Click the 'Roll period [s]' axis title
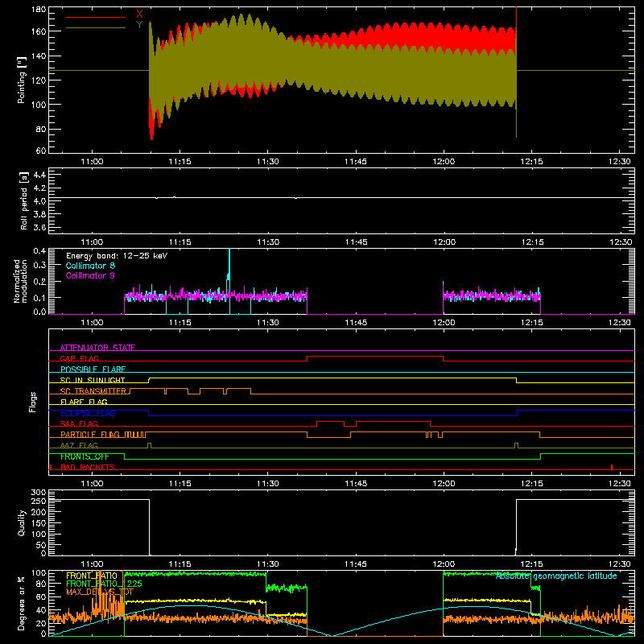This screenshot has height=644, width=644. click(x=24, y=200)
